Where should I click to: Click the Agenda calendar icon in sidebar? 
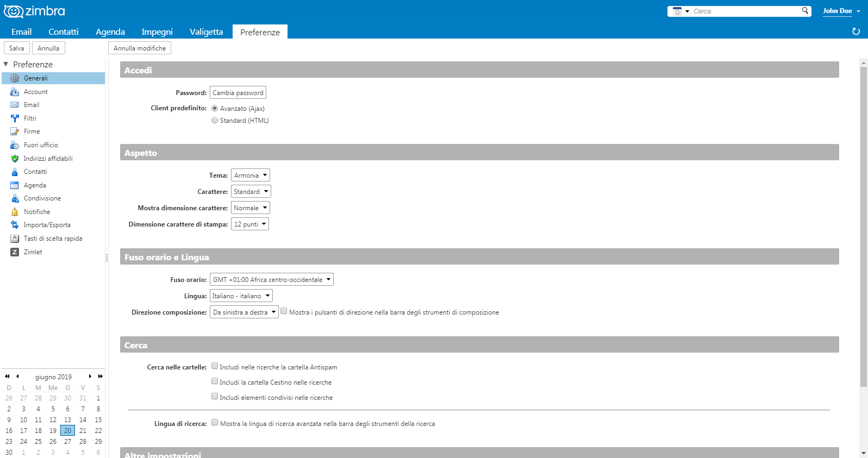pyautogui.click(x=15, y=185)
